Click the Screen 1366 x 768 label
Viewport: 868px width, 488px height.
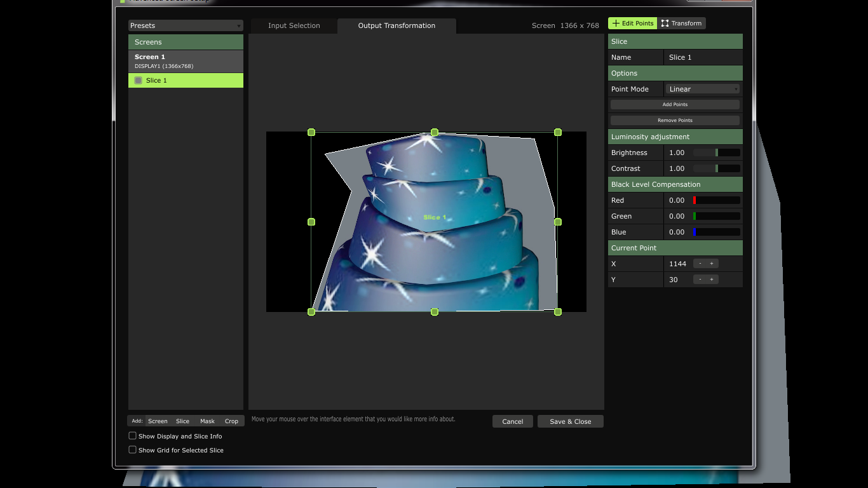[566, 25]
